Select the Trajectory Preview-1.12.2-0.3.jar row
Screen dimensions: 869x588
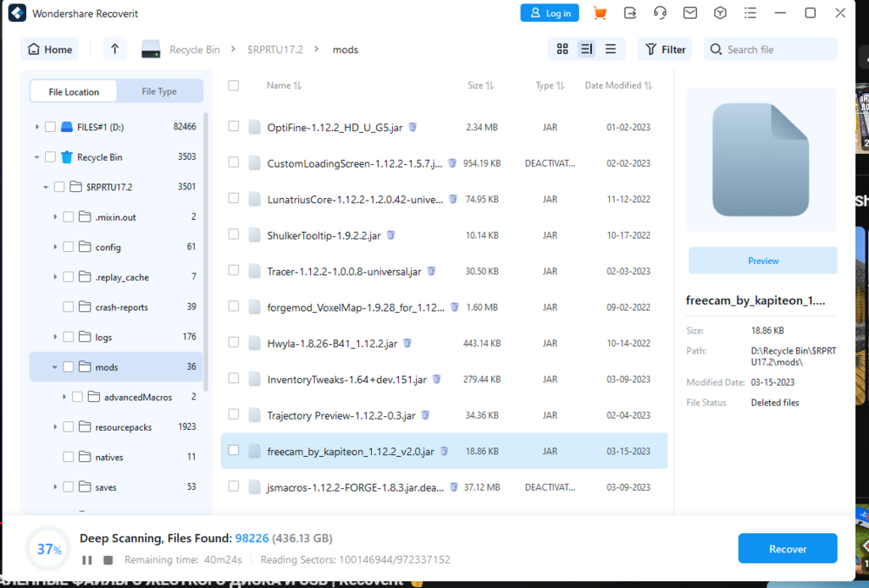[x=444, y=415]
